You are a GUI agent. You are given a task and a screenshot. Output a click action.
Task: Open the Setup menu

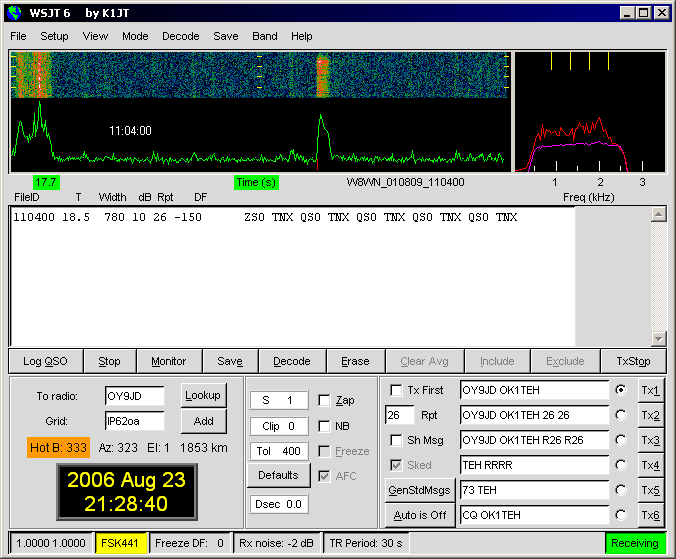54,36
